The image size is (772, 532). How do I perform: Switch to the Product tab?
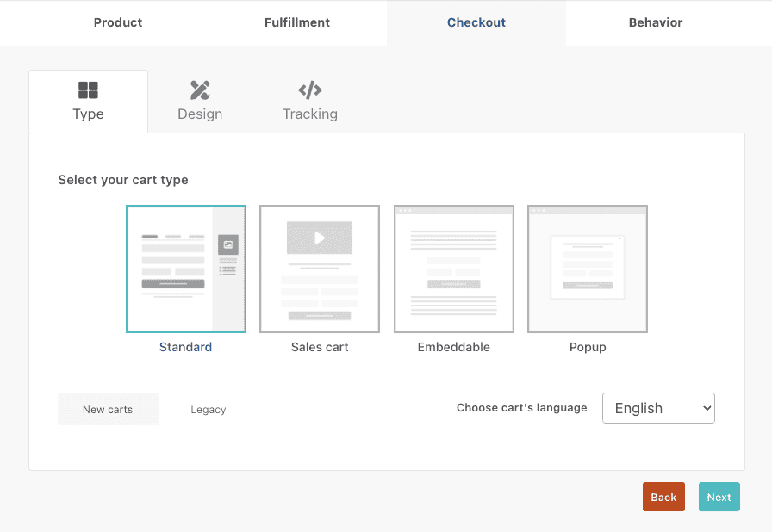pyautogui.click(x=117, y=22)
